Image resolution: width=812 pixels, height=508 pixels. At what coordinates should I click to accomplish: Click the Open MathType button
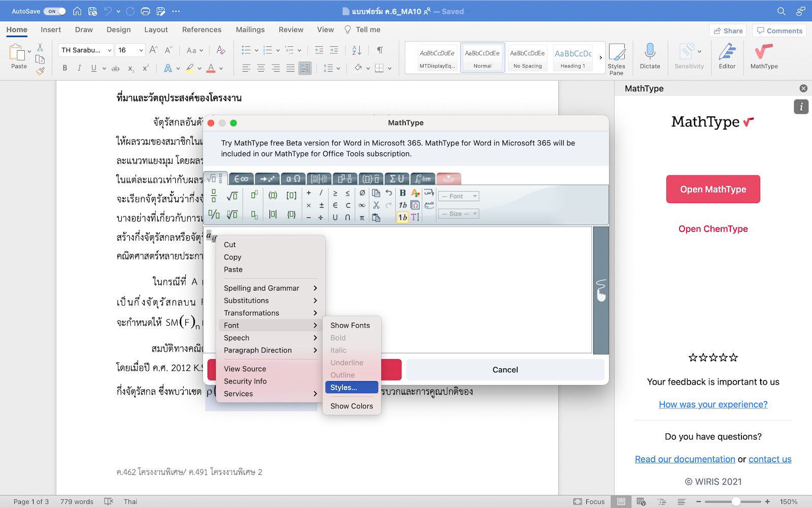(x=713, y=189)
